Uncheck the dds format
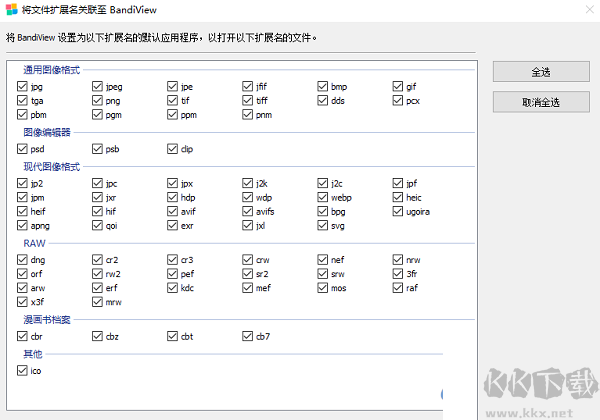Screen dimensions: 600x420 323,101
